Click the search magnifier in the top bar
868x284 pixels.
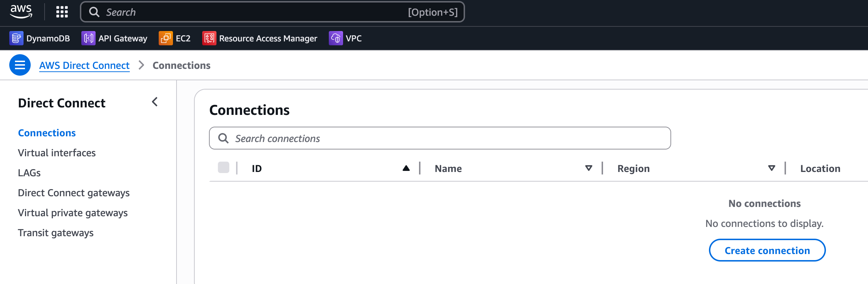(94, 12)
